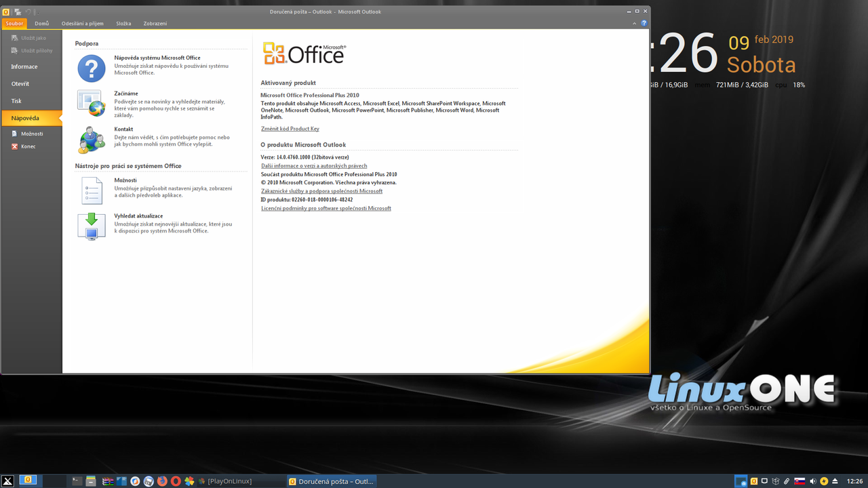Launch Firefox from the taskbar
This screenshot has width=868, height=488.
point(162,481)
